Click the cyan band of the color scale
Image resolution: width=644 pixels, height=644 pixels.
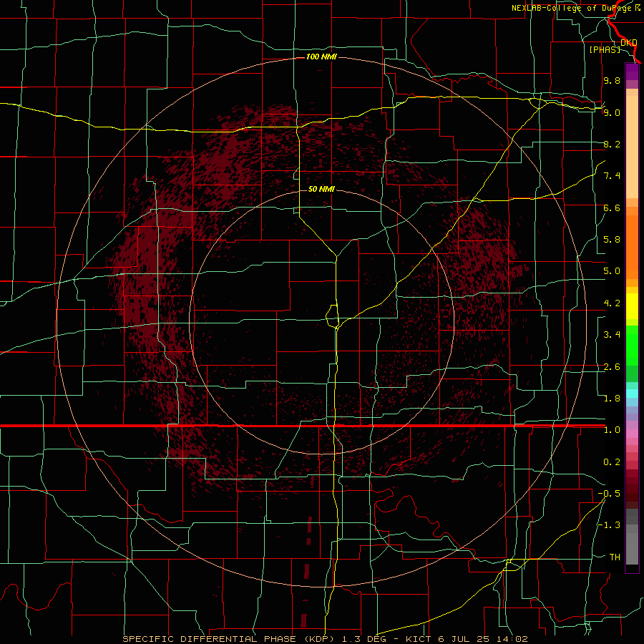point(632,394)
